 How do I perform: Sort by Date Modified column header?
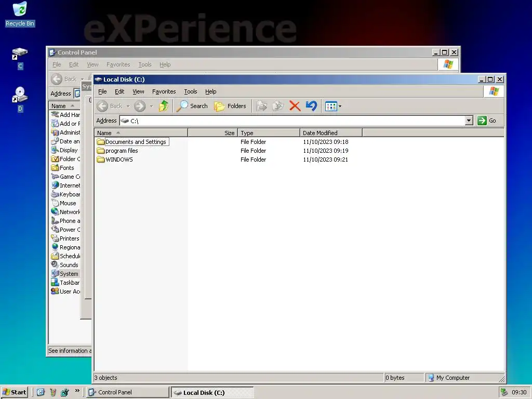coord(331,132)
